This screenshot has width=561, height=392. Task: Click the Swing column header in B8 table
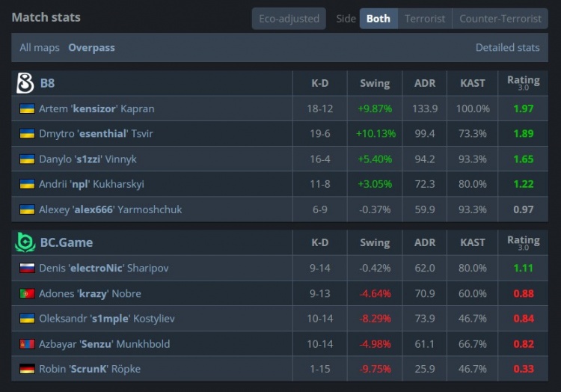pyautogui.click(x=375, y=83)
